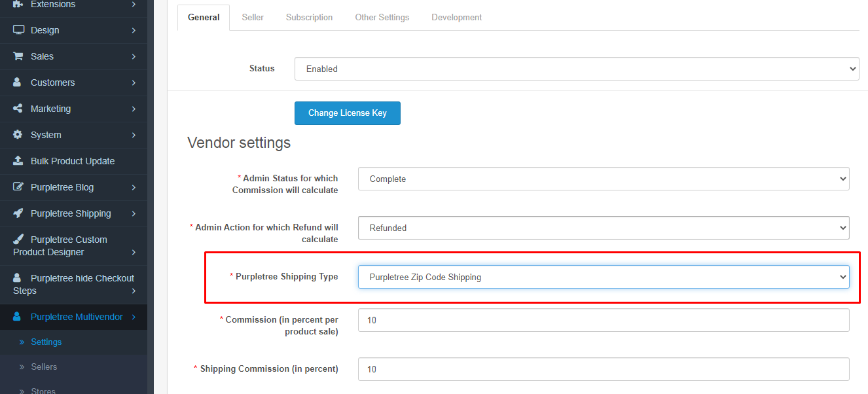The height and width of the screenshot is (394, 868).
Task: Click the Purpletree Multivendor user icon
Action: (x=18, y=317)
